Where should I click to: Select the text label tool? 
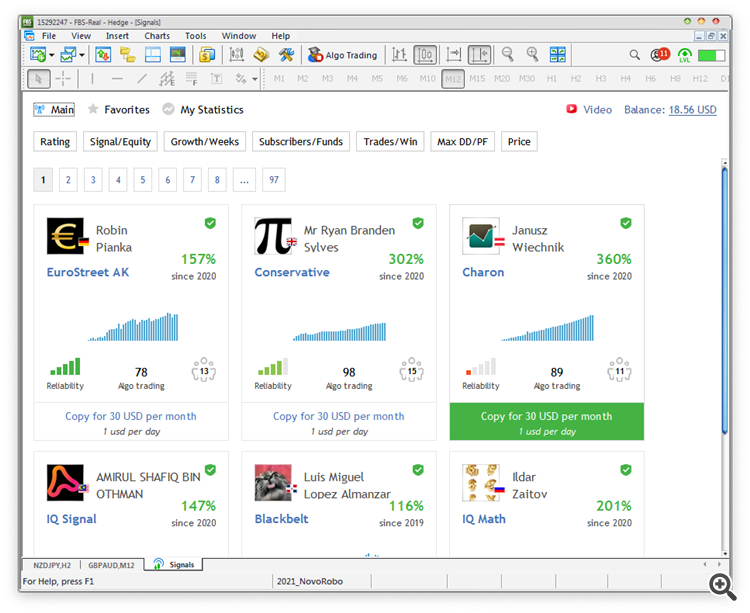point(217,79)
